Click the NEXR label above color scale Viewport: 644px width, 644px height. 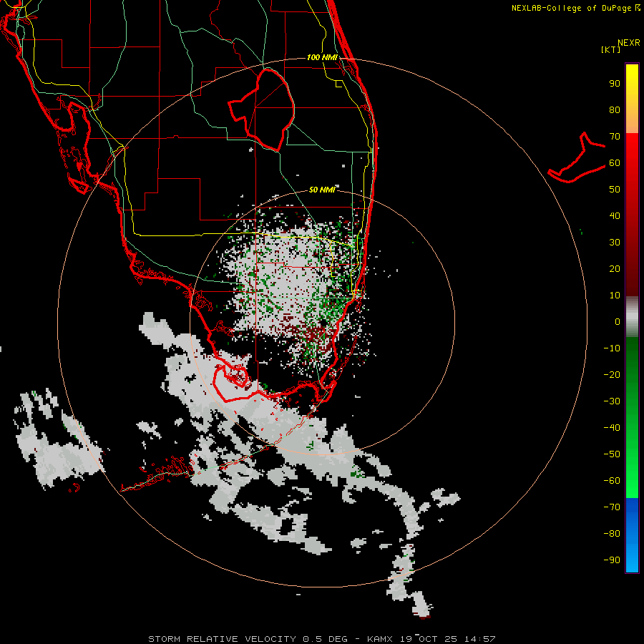(629, 43)
